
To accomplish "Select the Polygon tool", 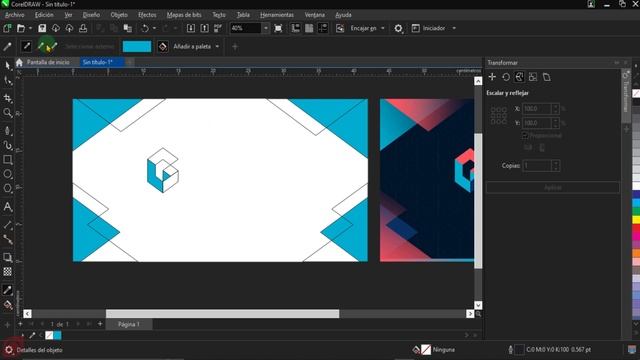I will pyautogui.click(x=7, y=189).
